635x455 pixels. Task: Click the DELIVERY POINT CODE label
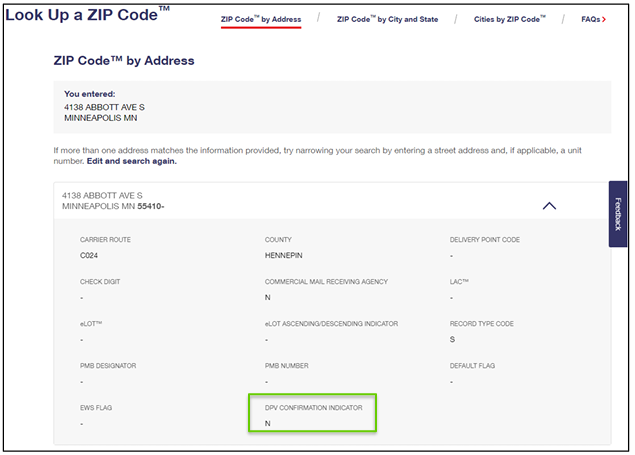[484, 240]
